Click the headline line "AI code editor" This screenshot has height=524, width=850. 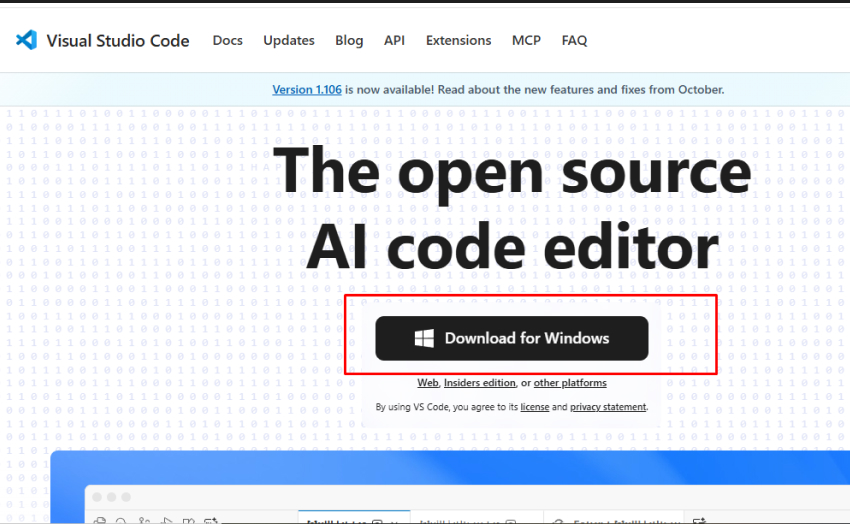pos(512,247)
